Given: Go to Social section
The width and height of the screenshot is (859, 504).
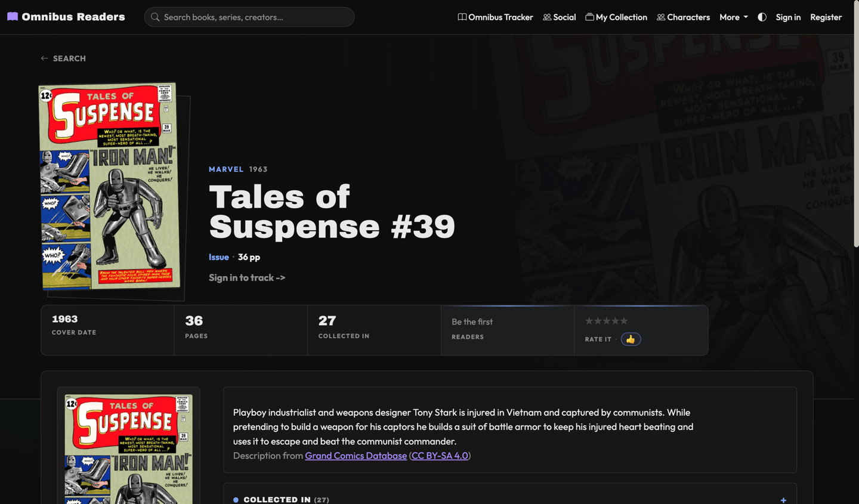Looking at the screenshot, I should (559, 17).
